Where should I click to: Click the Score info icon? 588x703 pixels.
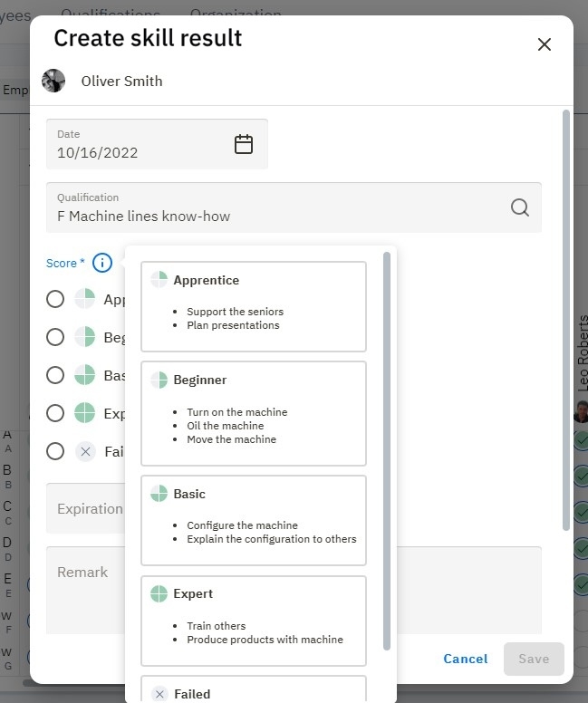(102, 263)
